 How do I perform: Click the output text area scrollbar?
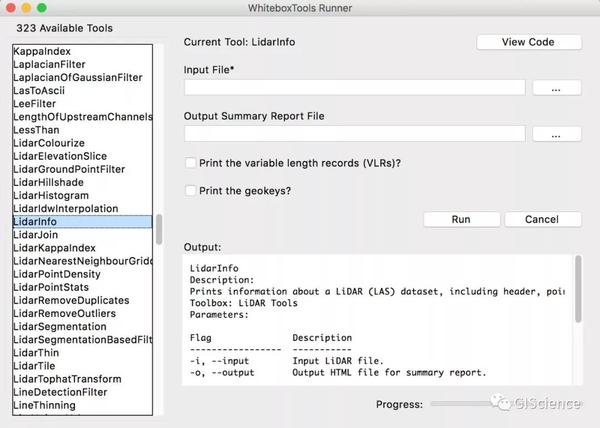(578, 290)
